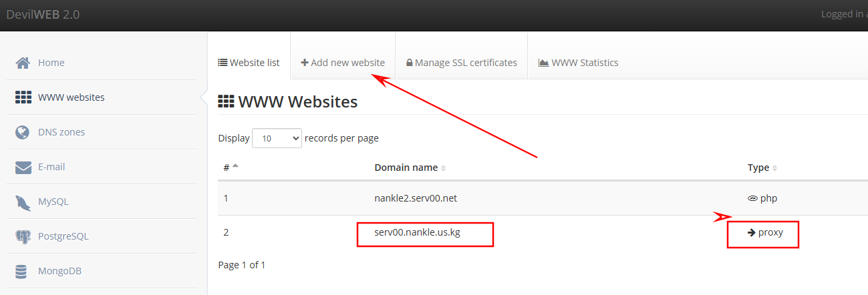Open the Add new website tab
Image resolution: width=868 pixels, height=295 pixels.
point(343,63)
